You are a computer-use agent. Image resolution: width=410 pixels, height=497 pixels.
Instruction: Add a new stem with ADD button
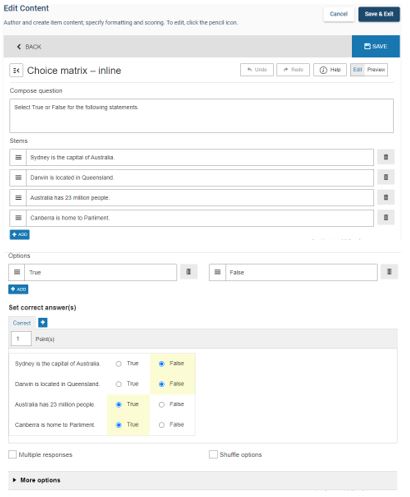pyautogui.click(x=19, y=234)
